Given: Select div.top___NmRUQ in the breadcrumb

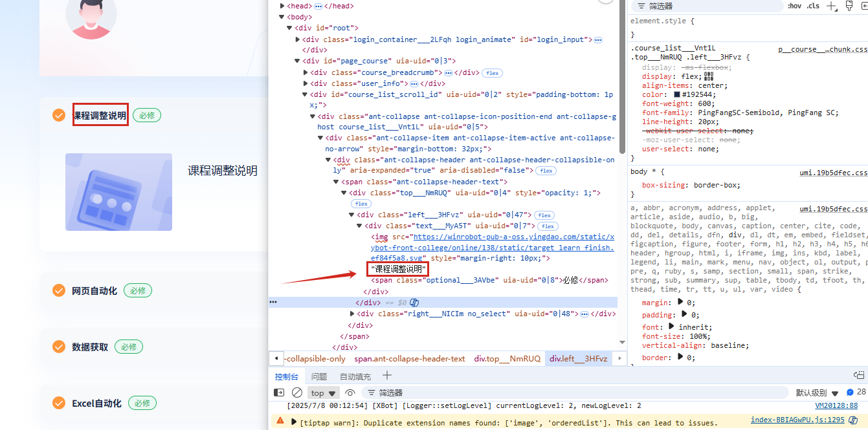Looking at the screenshot, I should pyautogui.click(x=507, y=358).
